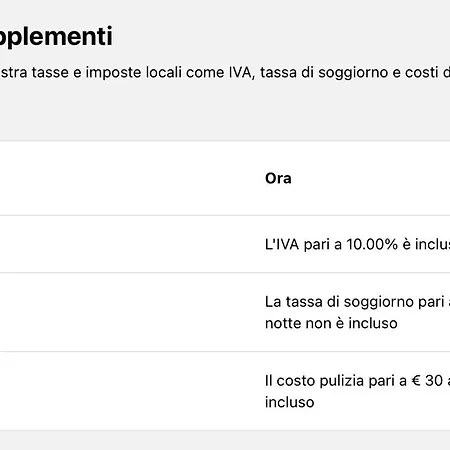Click the "notte non è incluso" line
Screen dimensions: 450x450
(x=331, y=323)
